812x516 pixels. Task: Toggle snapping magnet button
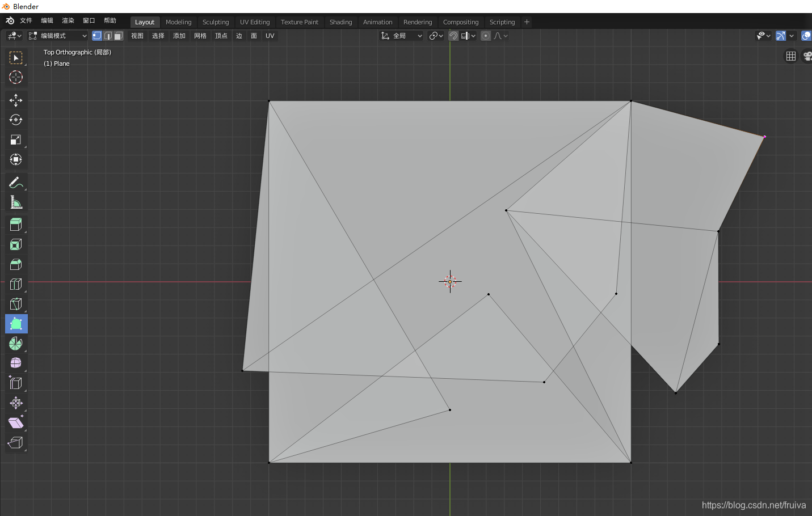[453, 36]
